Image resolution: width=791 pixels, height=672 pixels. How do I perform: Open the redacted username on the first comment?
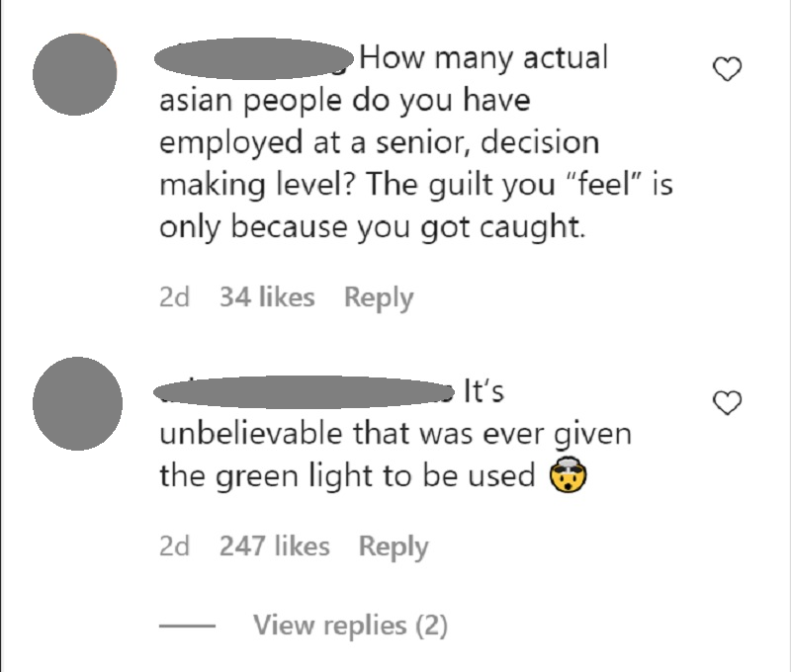click(x=254, y=58)
